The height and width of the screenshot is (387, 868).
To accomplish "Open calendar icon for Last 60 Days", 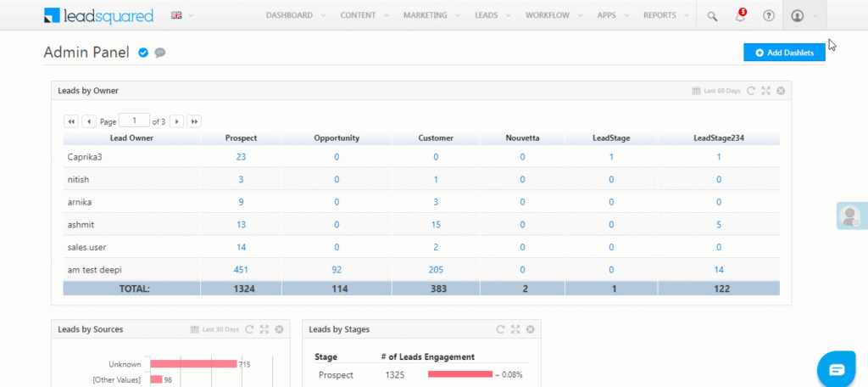I will click(697, 91).
